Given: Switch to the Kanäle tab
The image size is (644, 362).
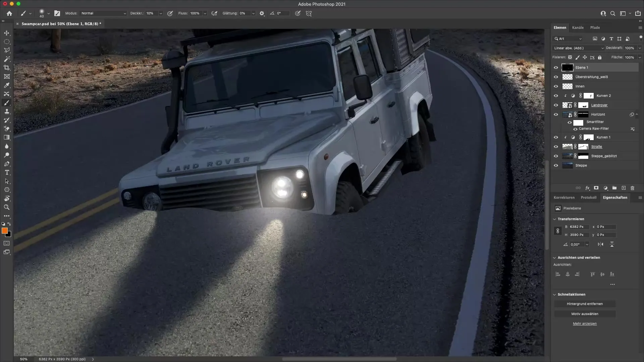Looking at the screenshot, I should [578, 27].
